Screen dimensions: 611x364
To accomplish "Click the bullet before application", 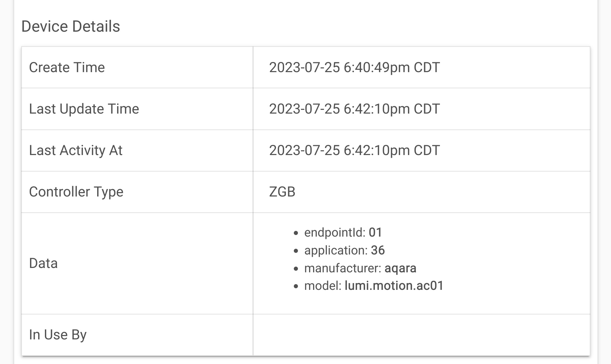I will (296, 251).
